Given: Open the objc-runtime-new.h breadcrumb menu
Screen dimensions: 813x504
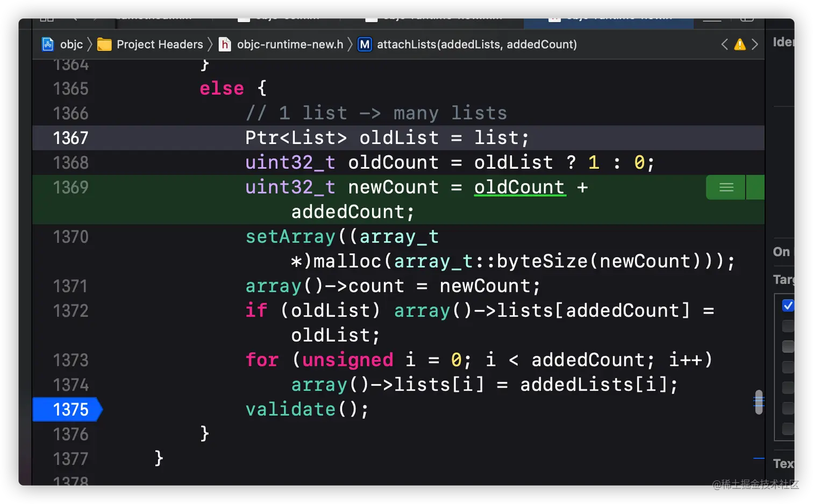Looking at the screenshot, I should [290, 44].
